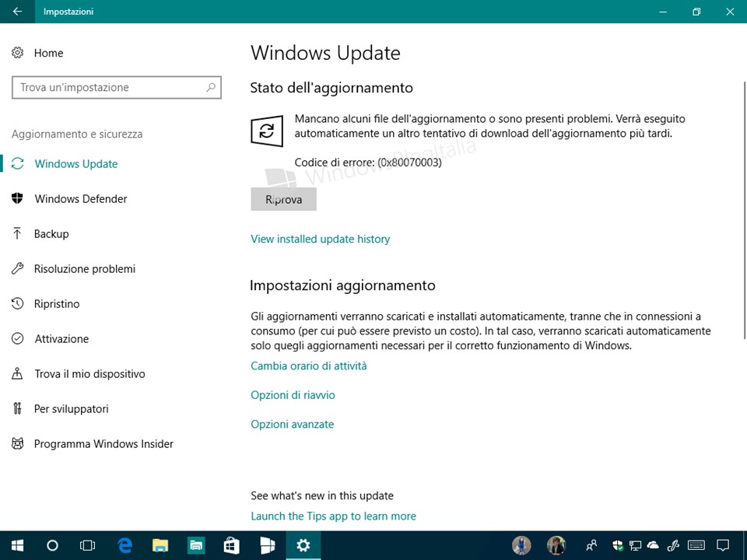The image size is (747, 560).
Task: Open File Explorer from taskbar
Action: coord(160,545)
